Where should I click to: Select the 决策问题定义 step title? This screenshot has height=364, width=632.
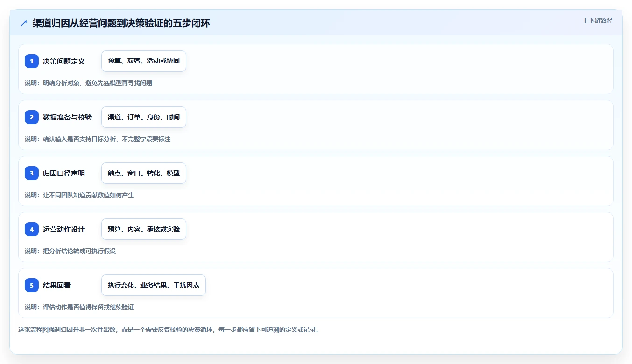tap(64, 61)
